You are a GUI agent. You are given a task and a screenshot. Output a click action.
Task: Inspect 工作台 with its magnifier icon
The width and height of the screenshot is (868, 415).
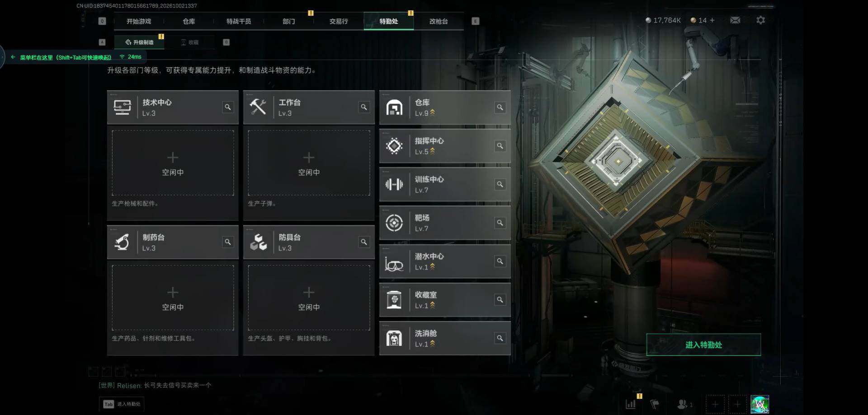(x=364, y=107)
